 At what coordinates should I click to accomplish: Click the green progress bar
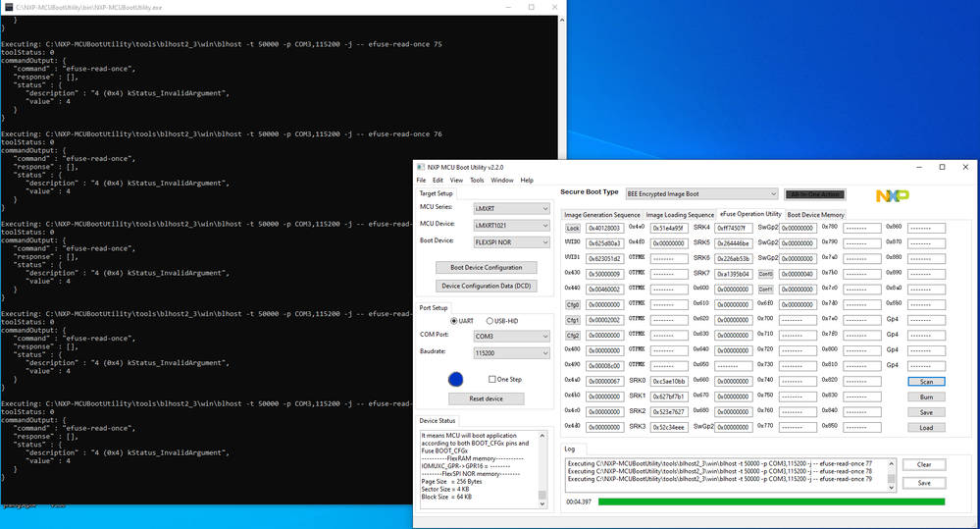pyautogui.click(x=771, y=502)
